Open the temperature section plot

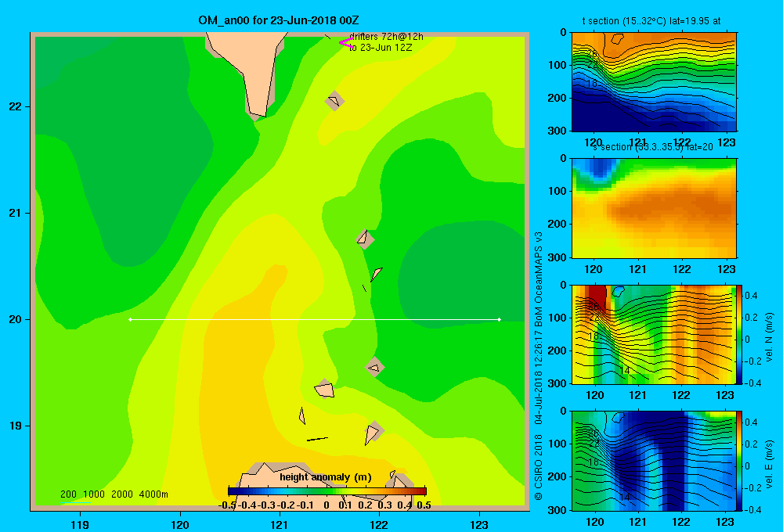654,81
